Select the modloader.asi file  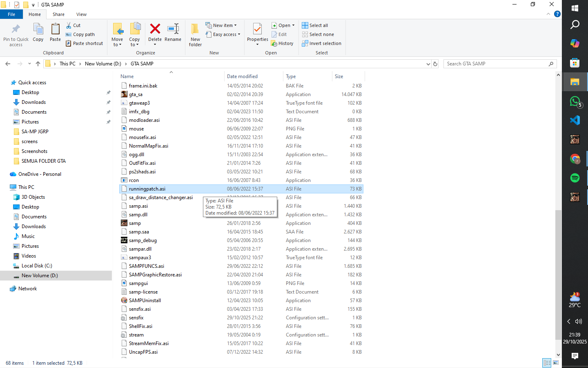click(241, 120)
